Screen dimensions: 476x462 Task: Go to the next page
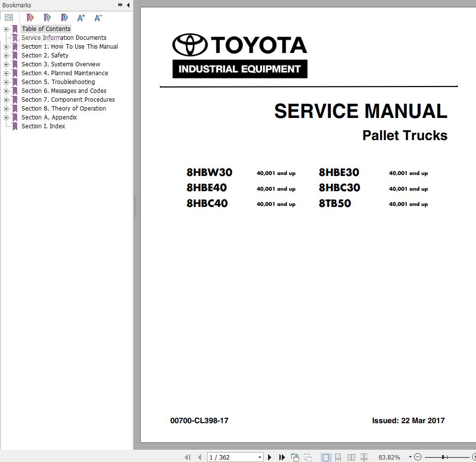click(x=269, y=457)
